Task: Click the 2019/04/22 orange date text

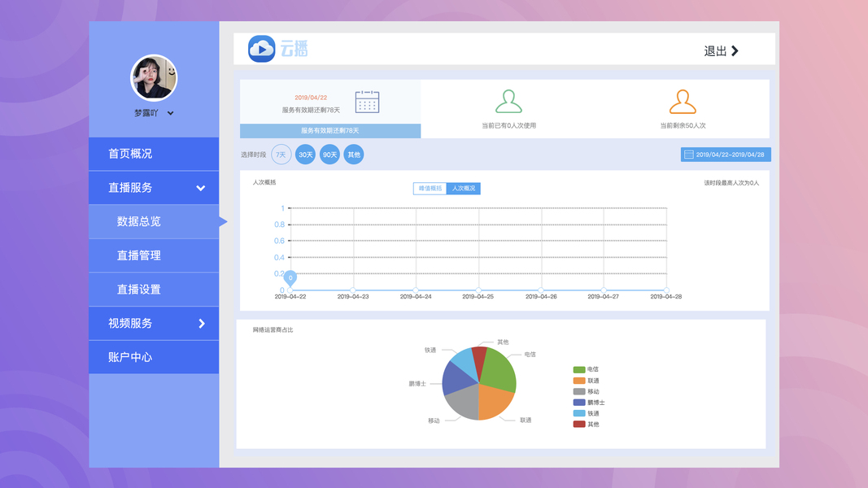Action: (x=311, y=98)
